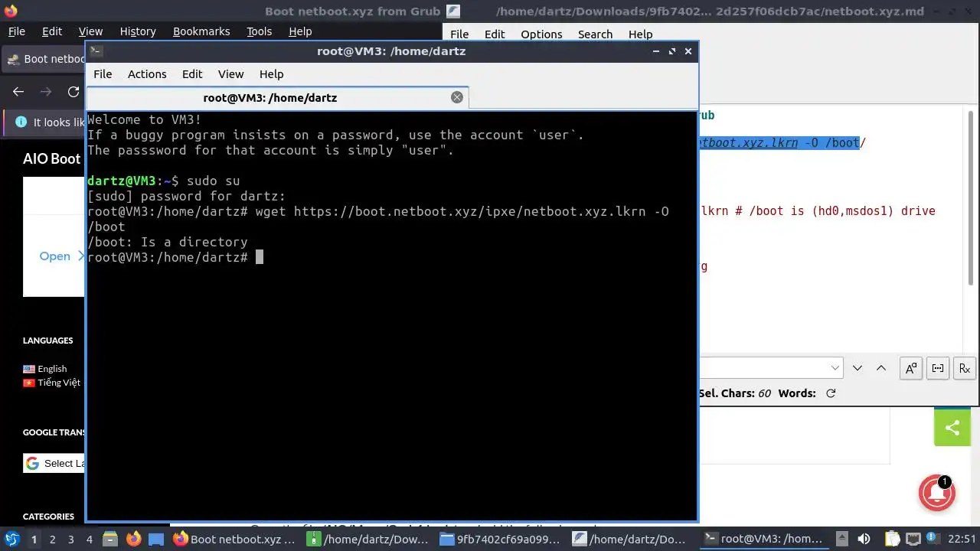Click Firefox forward arrow button
Screen dimensions: 980x551
click(46, 92)
